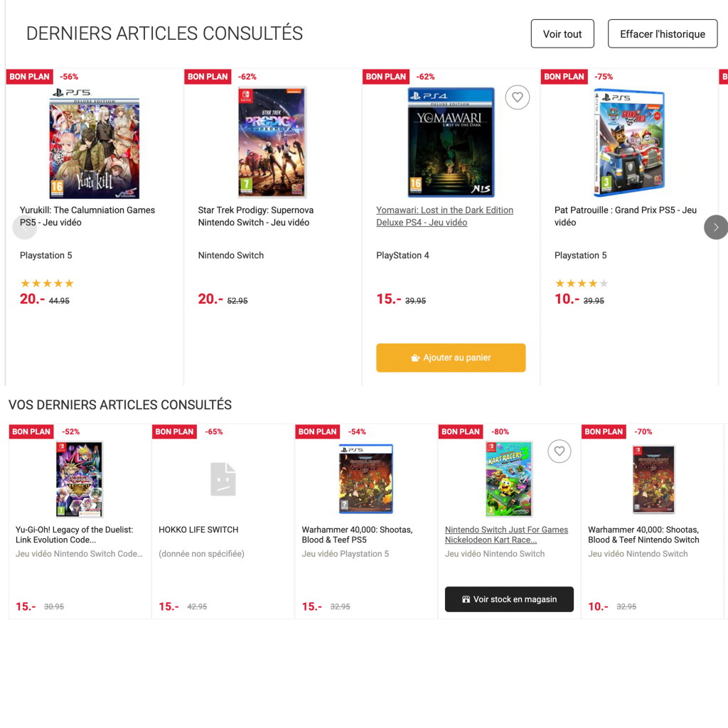Screen dimensions: 728x728
Task: Open HOKKO LIFE SWITCH product title
Action: (198, 530)
